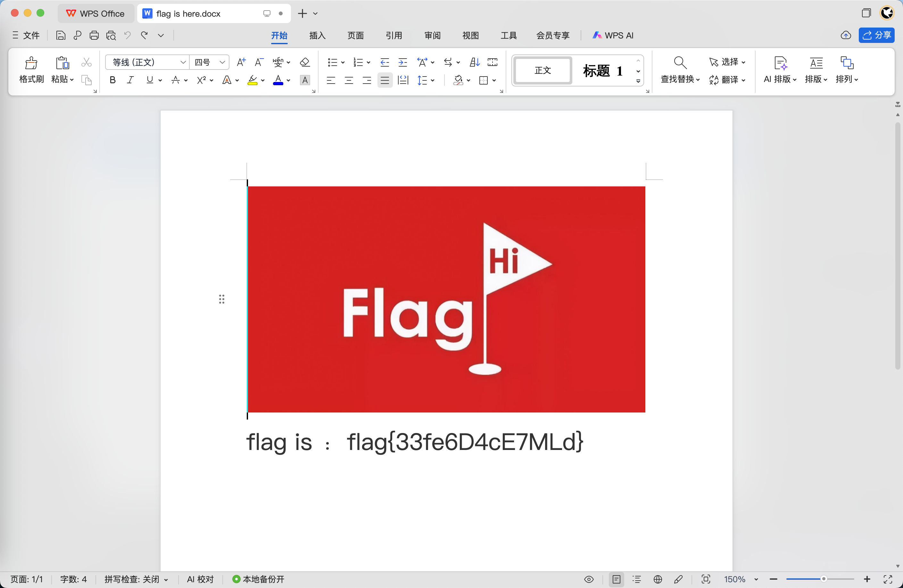This screenshot has width=903, height=588.
Task: Click the Cut scissors icon
Action: [87, 62]
